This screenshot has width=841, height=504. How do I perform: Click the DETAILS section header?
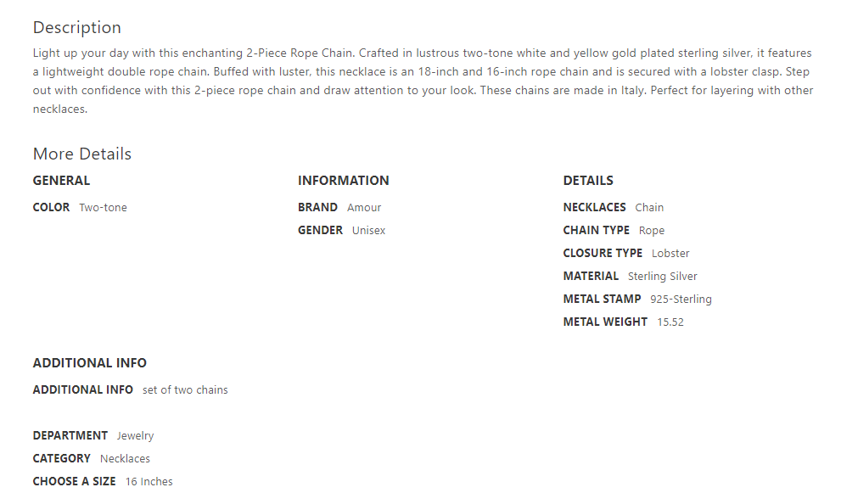coord(588,181)
